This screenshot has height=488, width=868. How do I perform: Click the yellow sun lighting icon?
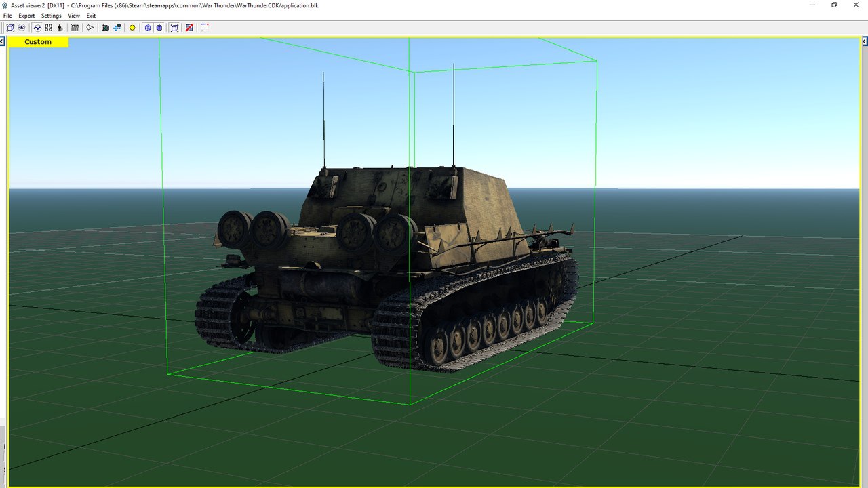(x=132, y=28)
